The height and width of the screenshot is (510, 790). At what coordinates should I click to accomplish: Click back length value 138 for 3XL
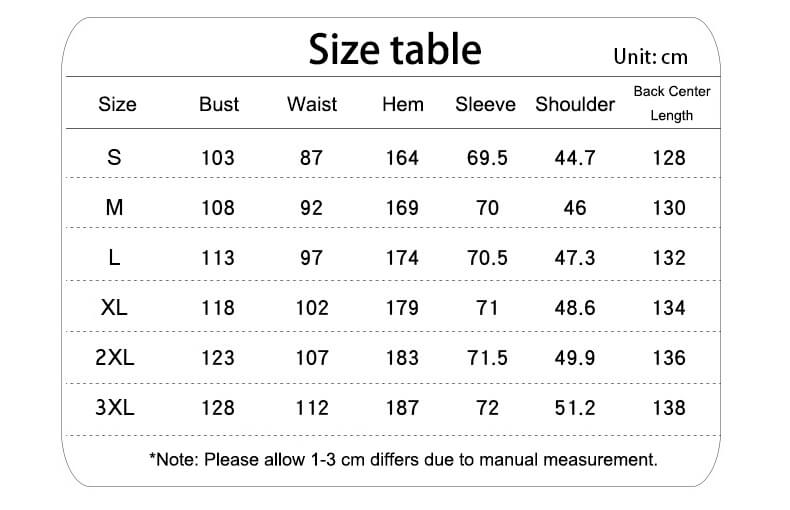tap(668, 407)
